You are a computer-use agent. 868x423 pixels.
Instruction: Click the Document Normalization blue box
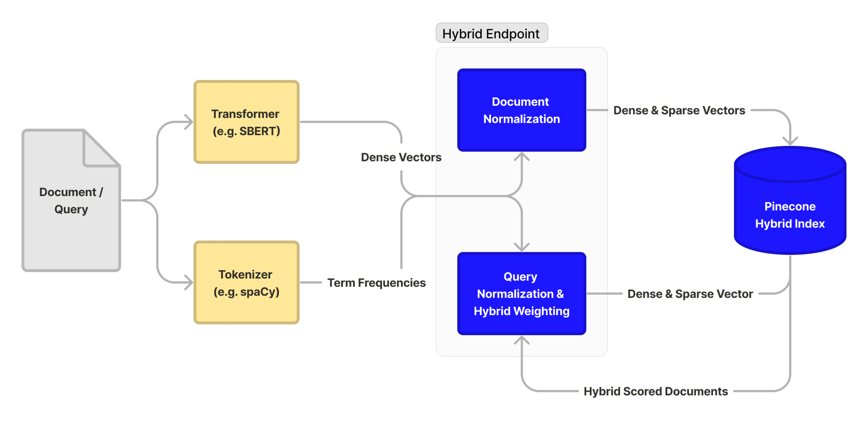click(521, 110)
